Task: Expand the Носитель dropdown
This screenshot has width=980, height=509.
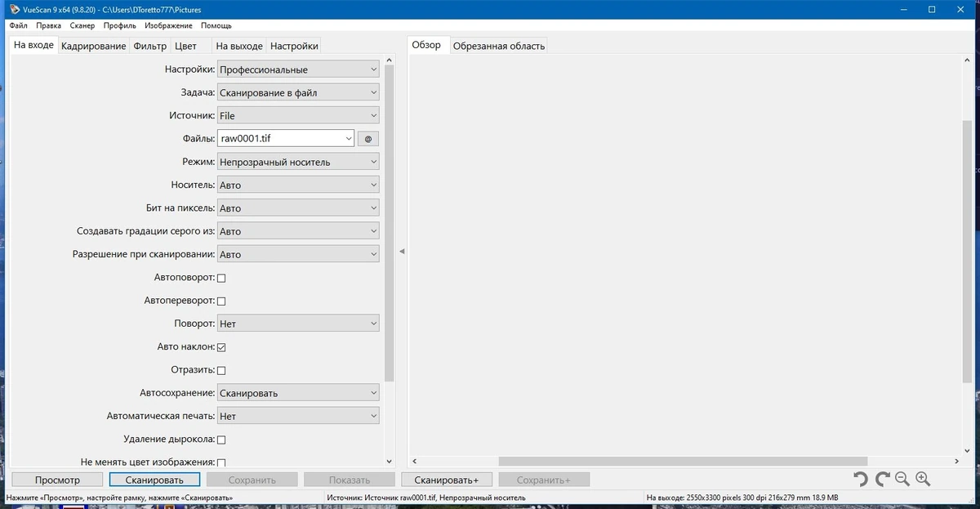Action: coord(298,185)
